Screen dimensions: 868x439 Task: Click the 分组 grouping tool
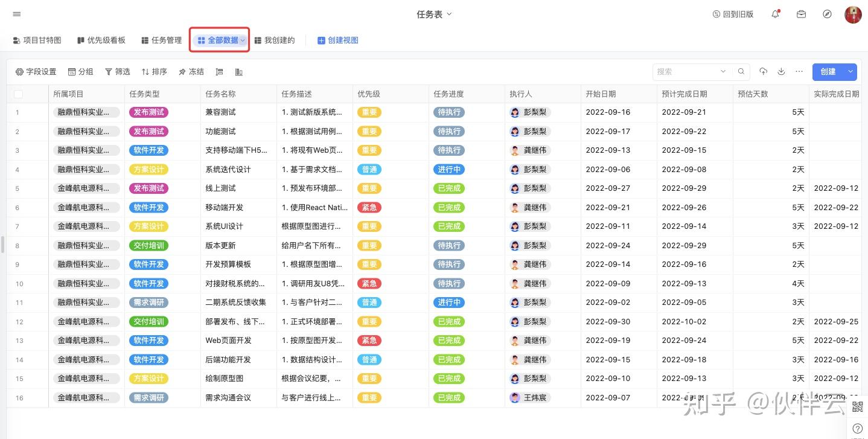click(x=80, y=72)
